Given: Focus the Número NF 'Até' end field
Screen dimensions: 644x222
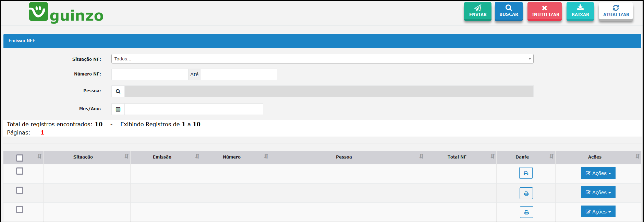Looking at the screenshot, I should click(x=239, y=74).
